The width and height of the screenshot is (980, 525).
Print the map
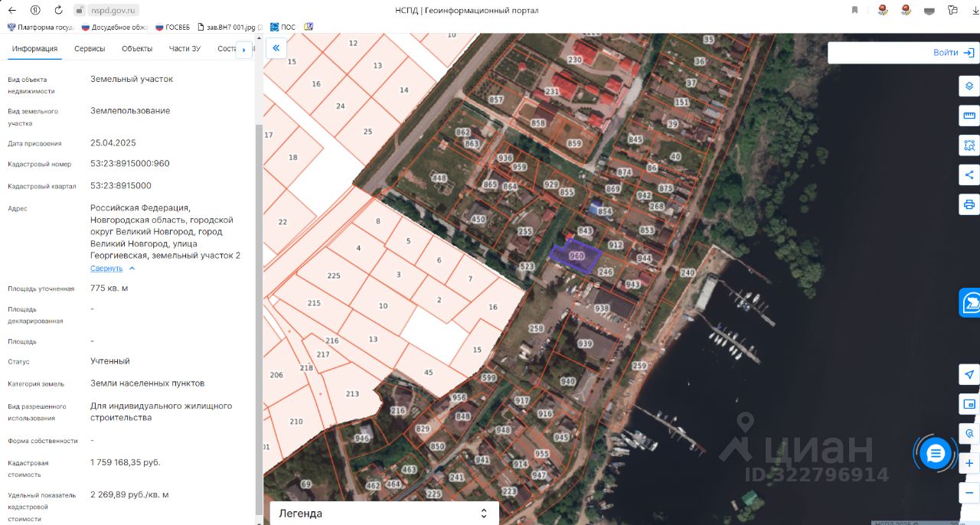click(969, 205)
